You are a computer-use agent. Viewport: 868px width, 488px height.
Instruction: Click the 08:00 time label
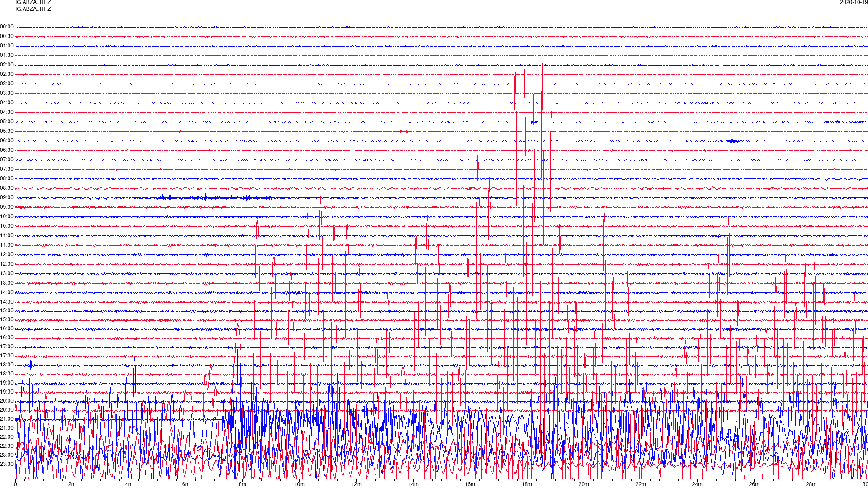point(7,179)
